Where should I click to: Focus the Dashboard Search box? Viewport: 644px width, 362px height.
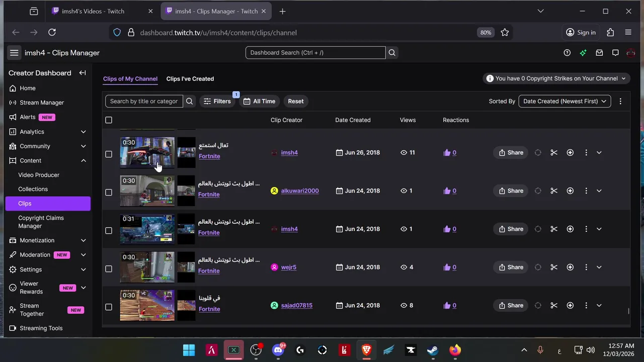[315, 52]
